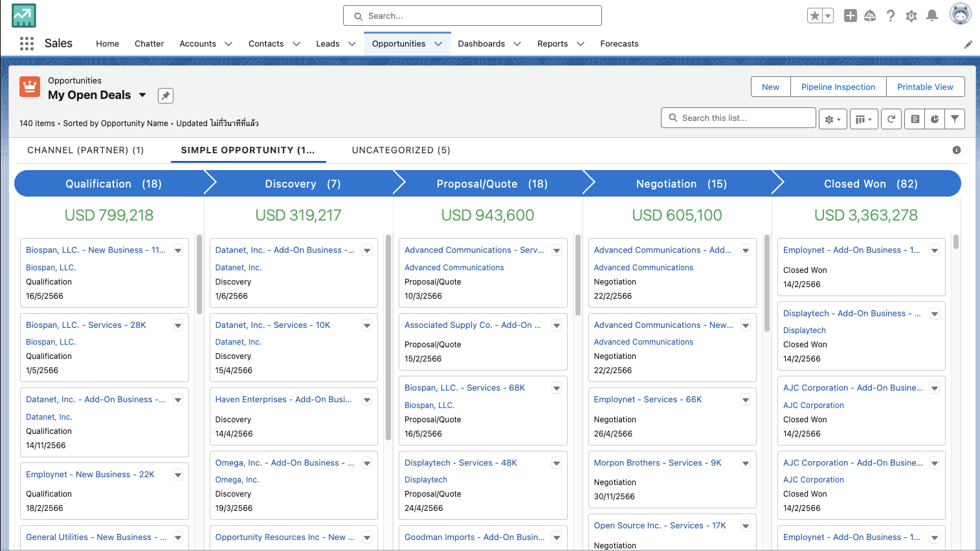Open actions menu on Displaytech Services 48K card
Image resolution: width=980 pixels, height=551 pixels.
click(x=557, y=464)
